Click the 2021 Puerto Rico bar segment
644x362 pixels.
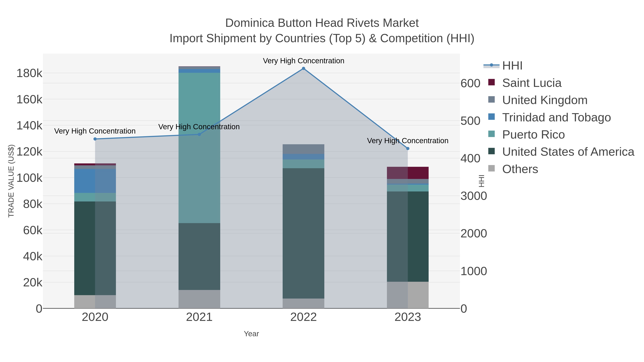tap(199, 148)
